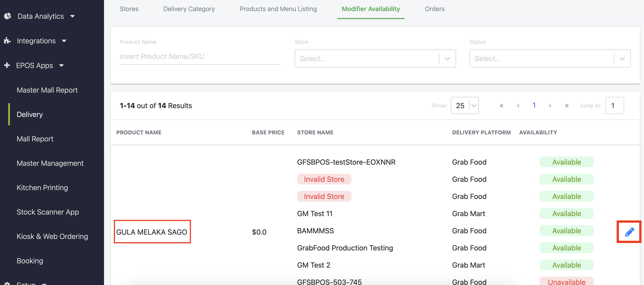
Task: Switch to the Orders tab
Action: [x=435, y=9]
